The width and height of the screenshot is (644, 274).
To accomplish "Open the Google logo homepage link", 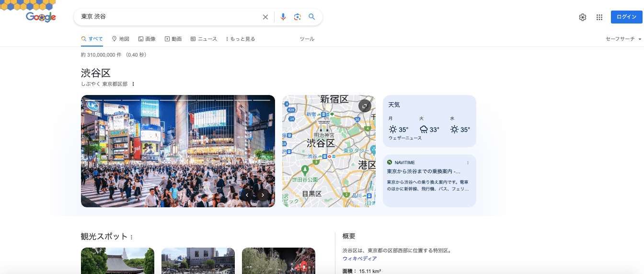I will tap(41, 17).
